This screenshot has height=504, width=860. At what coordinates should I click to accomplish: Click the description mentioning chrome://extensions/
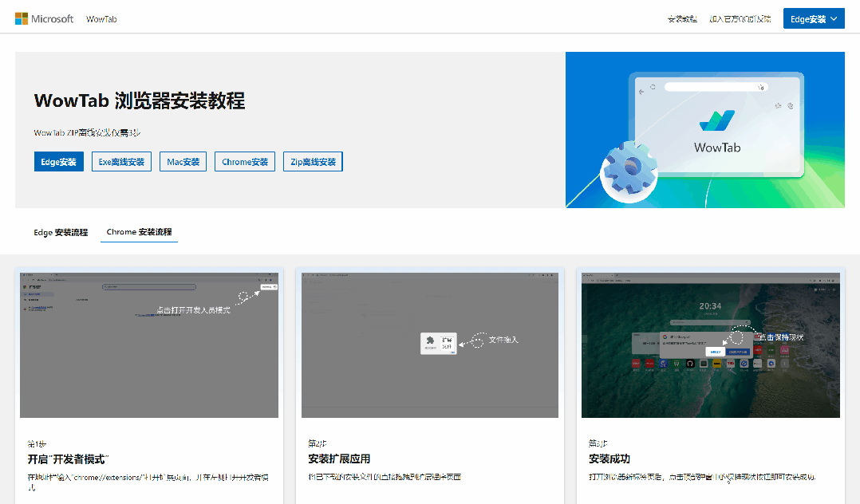(x=148, y=482)
